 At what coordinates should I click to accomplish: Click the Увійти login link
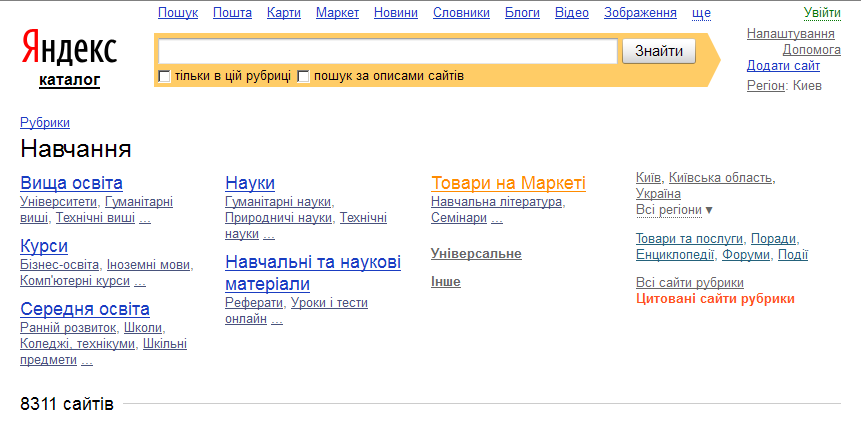(x=822, y=13)
